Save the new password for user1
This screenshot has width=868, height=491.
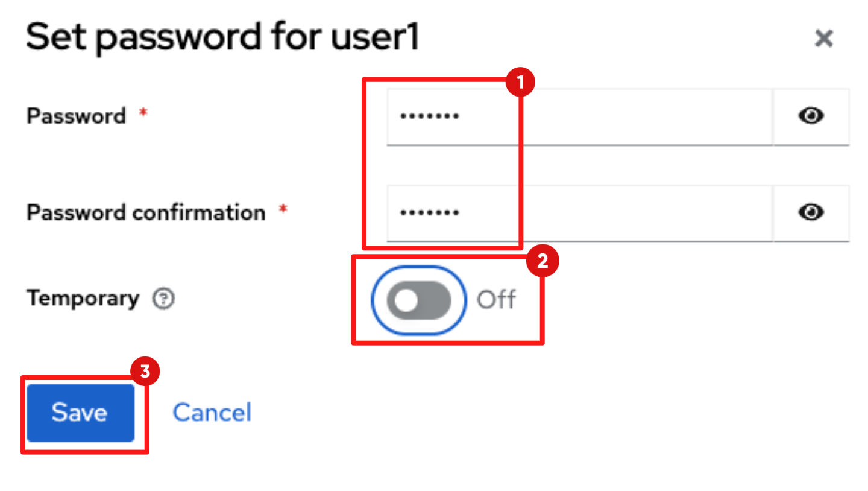click(x=80, y=413)
